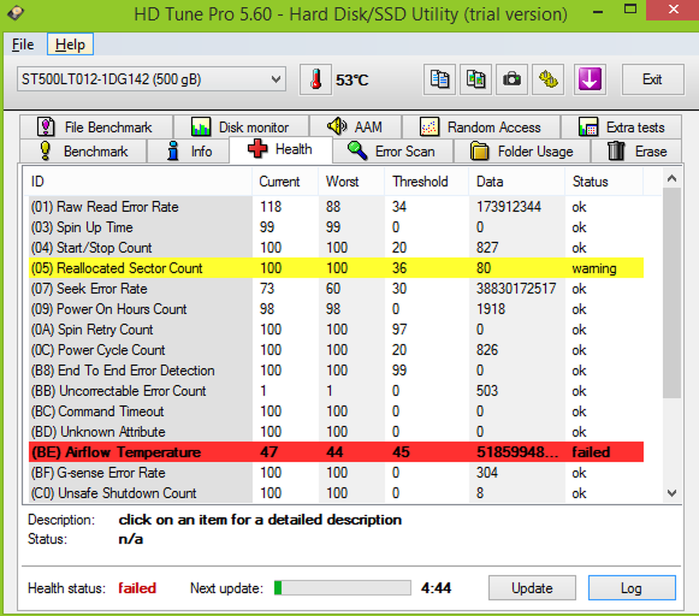Click the Exit button
The image size is (699, 616).
(653, 79)
